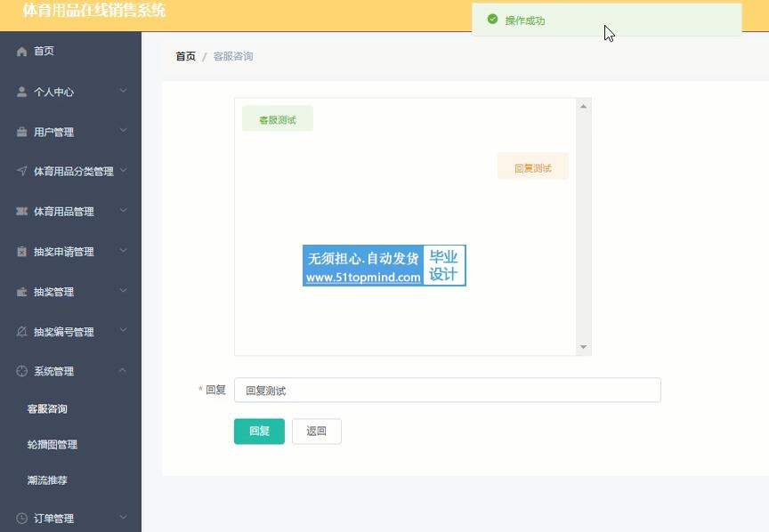Click the 返回 button
The width and height of the screenshot is (769, 532).
point(316,431)
